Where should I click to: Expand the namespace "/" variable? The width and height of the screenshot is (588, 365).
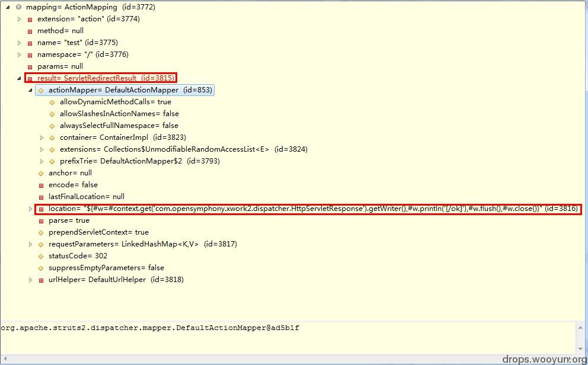(x=20, y=55)
